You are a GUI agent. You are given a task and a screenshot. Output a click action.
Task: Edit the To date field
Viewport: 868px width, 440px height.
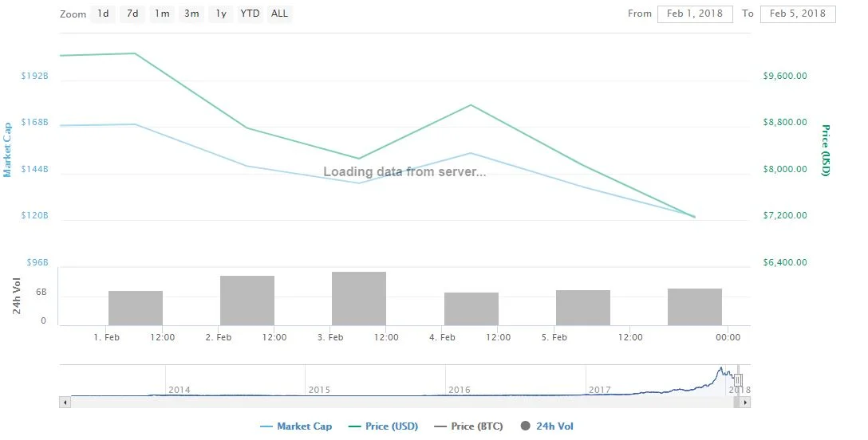(798, 14)
